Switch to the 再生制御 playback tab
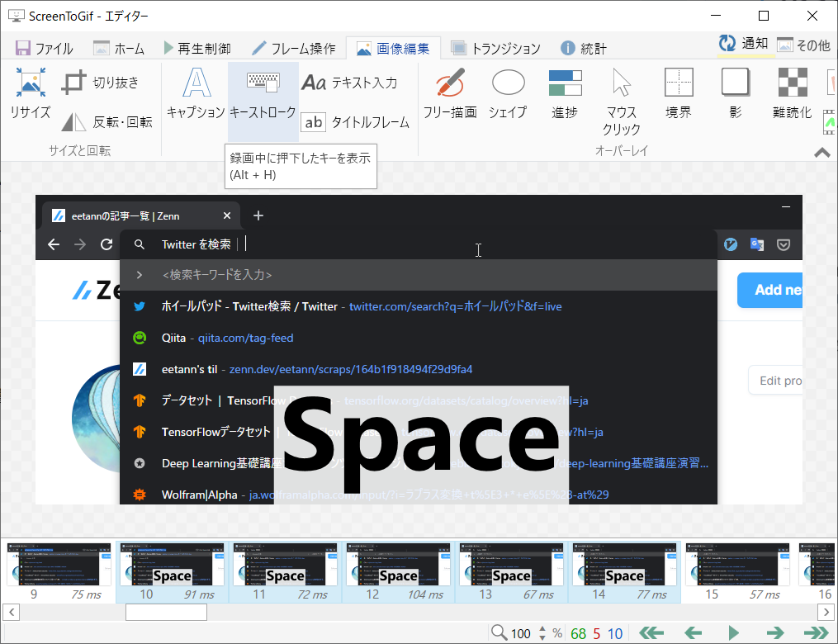Image resolution: width=838 pixels, height=644 pixels. 197,49
